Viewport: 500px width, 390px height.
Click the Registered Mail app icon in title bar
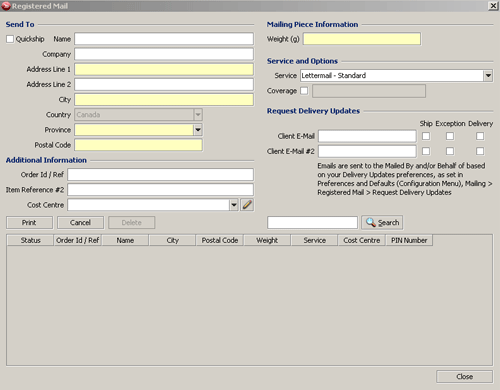[x=6, y=6]
